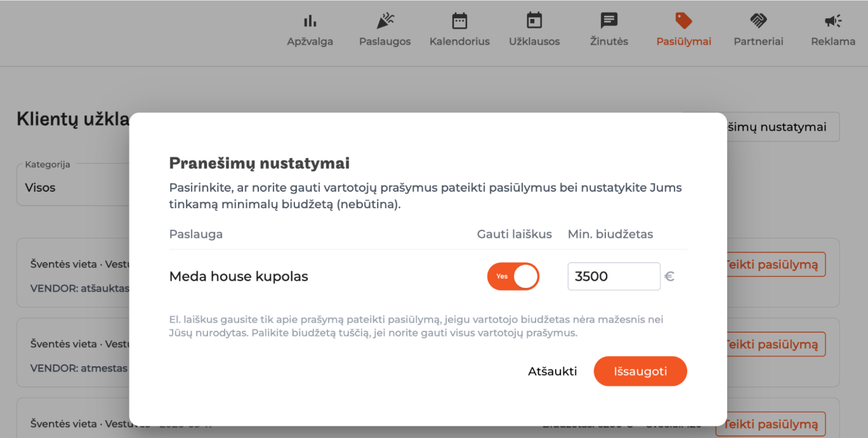This screenshot has height=438, width=868.
Task: Switch to the Apžvalga tab label
Action: click(x=310, y=41)
